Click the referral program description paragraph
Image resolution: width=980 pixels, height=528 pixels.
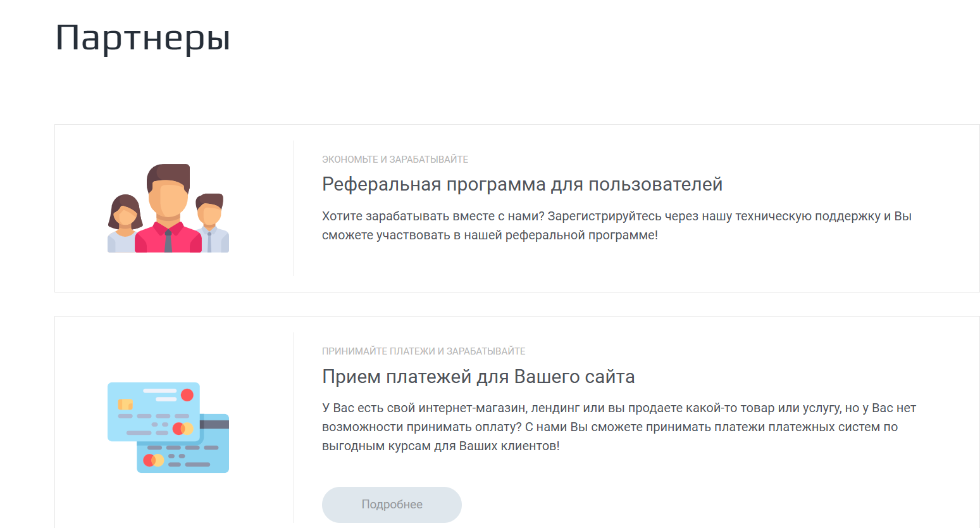[616, 225]
